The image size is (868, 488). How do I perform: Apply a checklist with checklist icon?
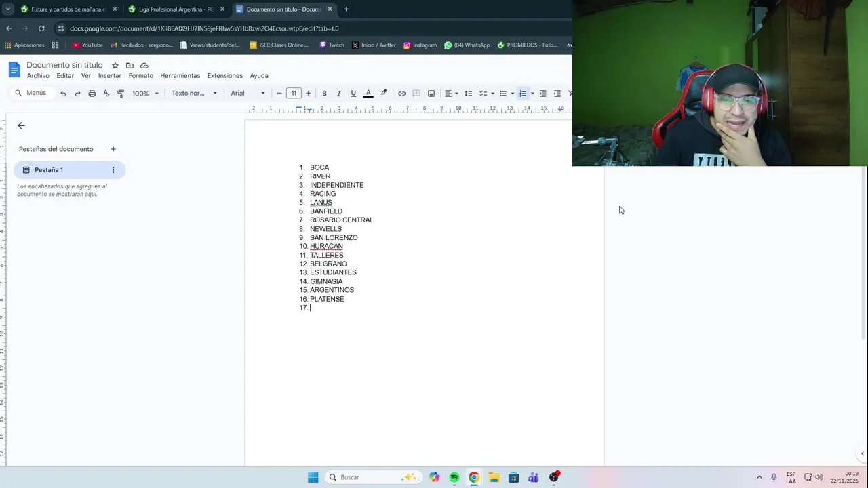tap(483, 94)
